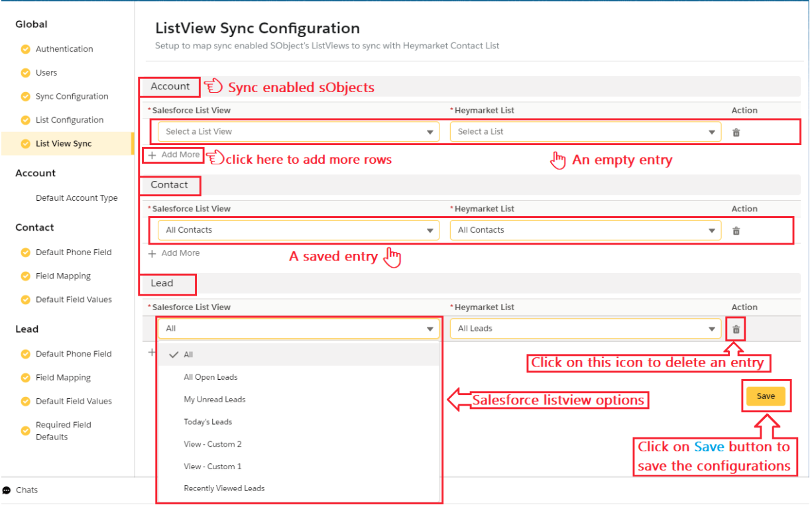Select the checked All option in list
This screenshot has width=812, height=505.
(x=298, y=355)
